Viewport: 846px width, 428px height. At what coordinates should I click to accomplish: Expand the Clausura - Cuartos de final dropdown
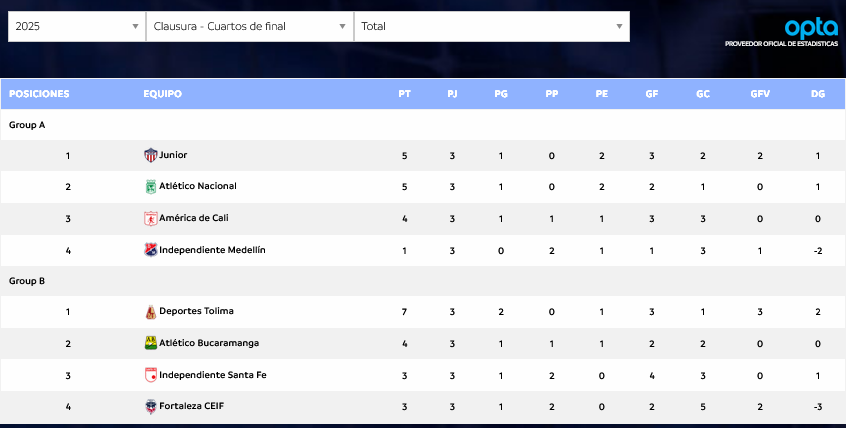click(x=249, y=27)
